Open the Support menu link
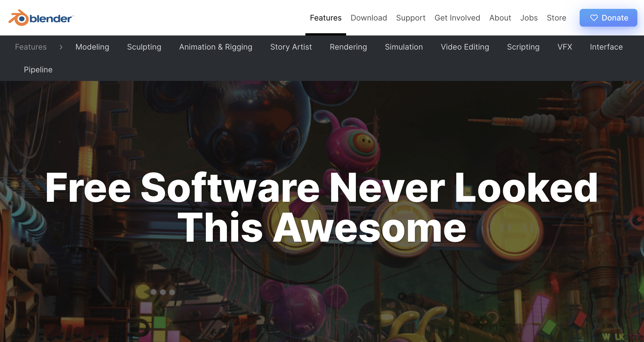The height and width of the screenshot is (342, 644). pos(410,18)
